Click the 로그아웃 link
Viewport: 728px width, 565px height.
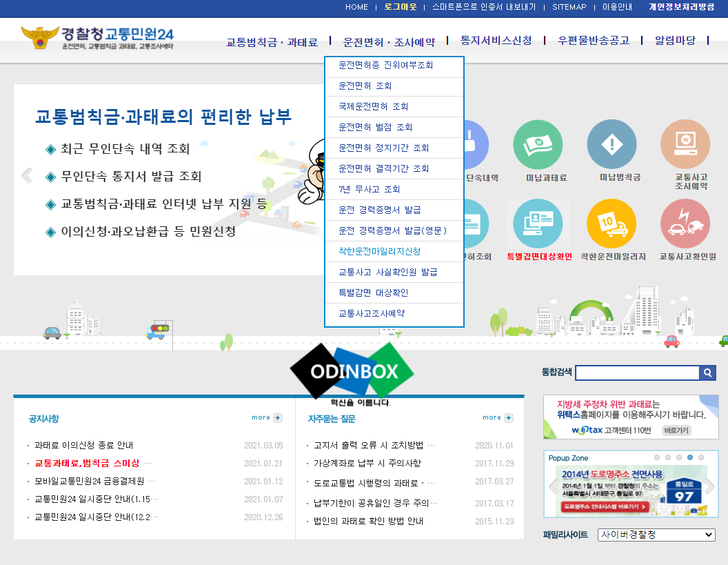[401, 7]
